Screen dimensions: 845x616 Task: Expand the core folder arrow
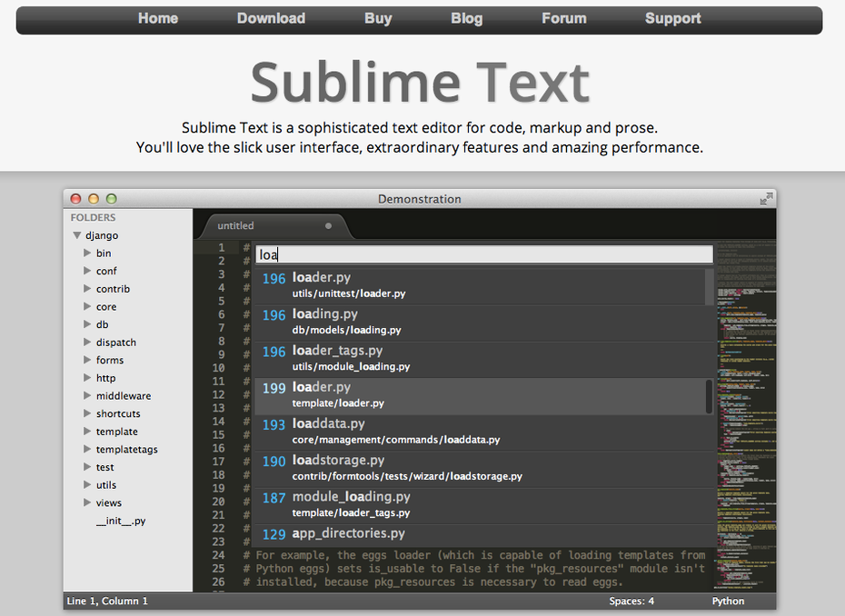click(87, 306)
